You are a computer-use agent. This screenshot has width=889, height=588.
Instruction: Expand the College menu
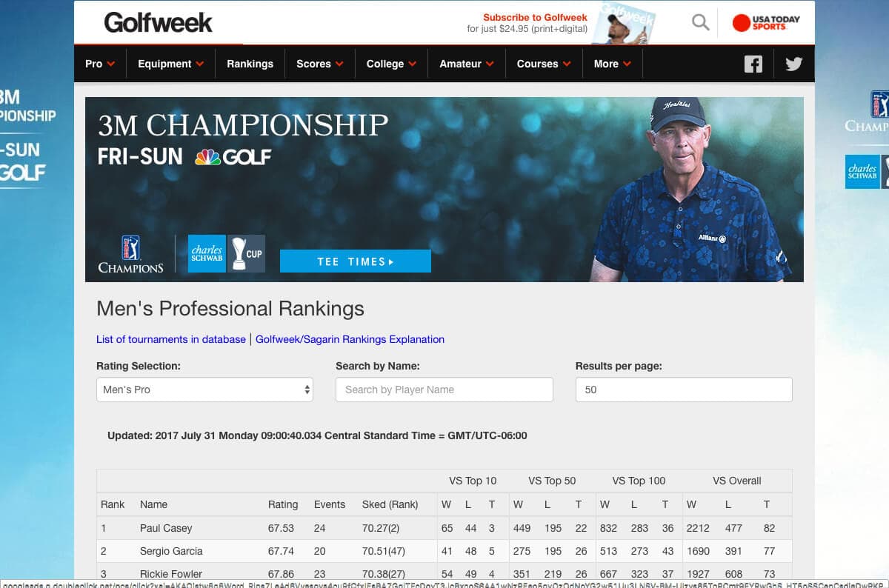[x=391, y=64]
